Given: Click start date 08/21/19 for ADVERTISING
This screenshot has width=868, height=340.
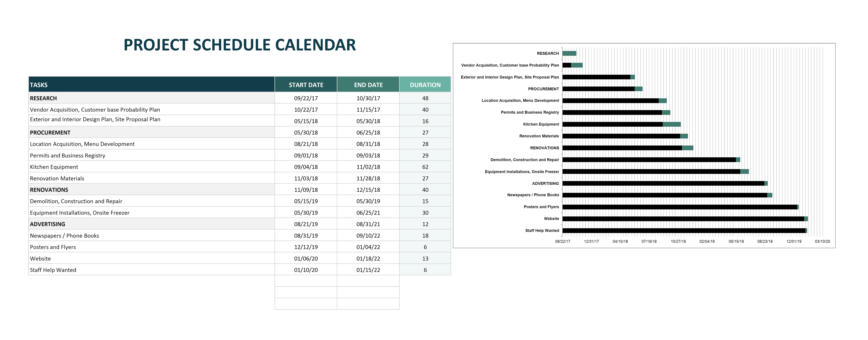Looking at the screenshot, I should pos(306,224).
